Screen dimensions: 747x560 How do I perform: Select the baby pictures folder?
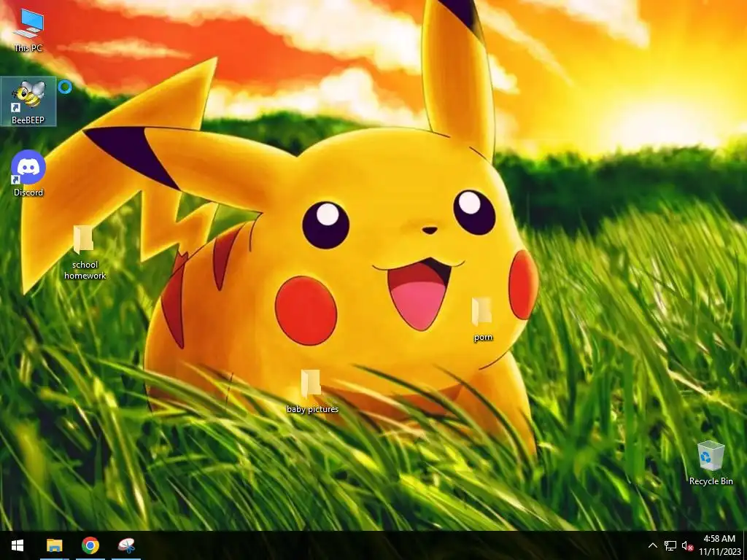312,392
